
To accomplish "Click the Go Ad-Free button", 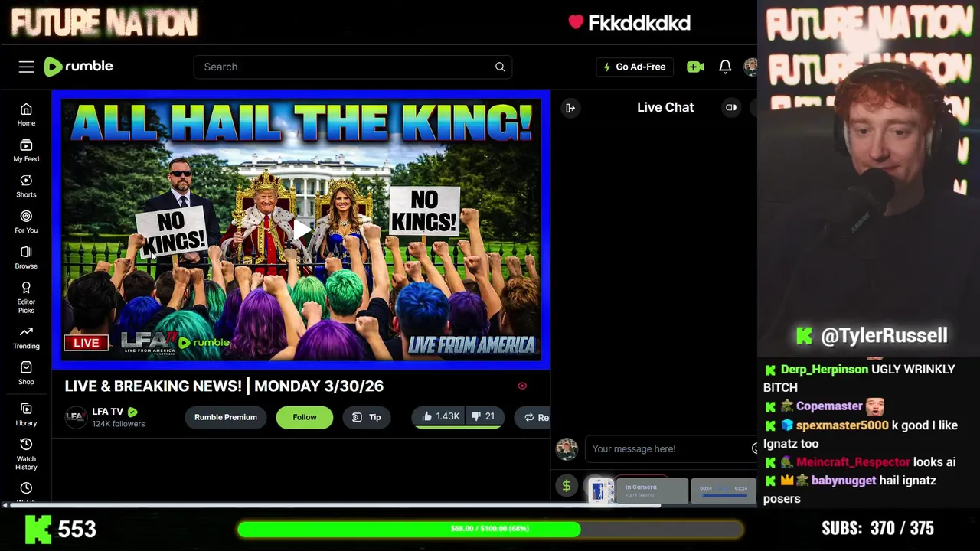I will (635, 67).
